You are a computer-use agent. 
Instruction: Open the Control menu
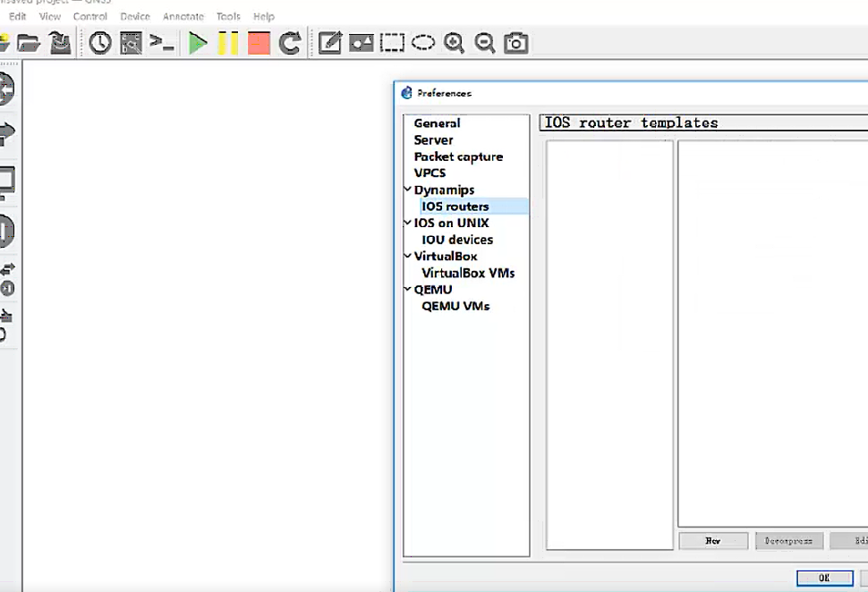point(89,17)
